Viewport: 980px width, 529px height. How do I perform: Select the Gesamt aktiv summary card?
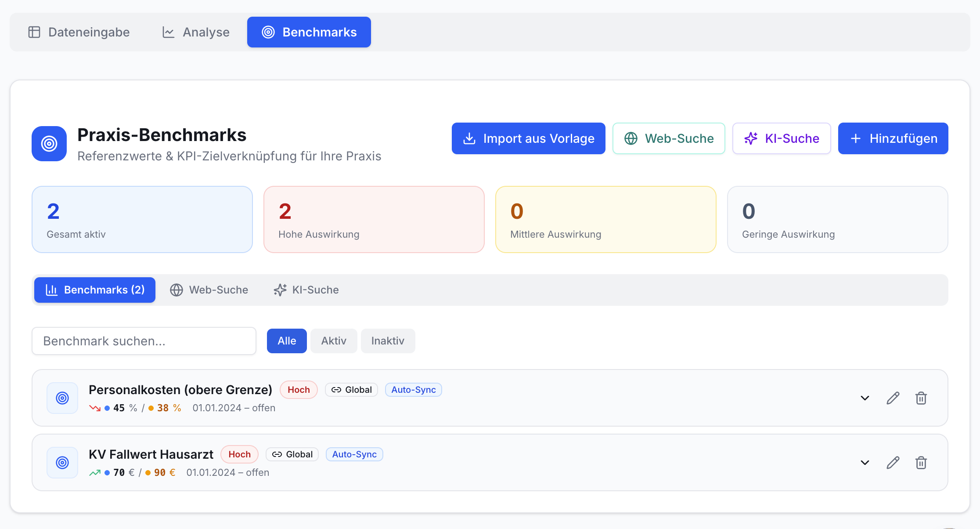[x=142, y=219]
